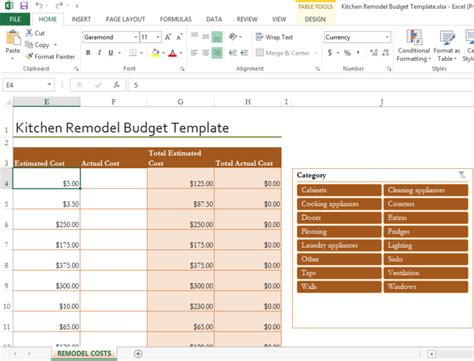Switch to the DATA tab

click(x=214, y=19)
